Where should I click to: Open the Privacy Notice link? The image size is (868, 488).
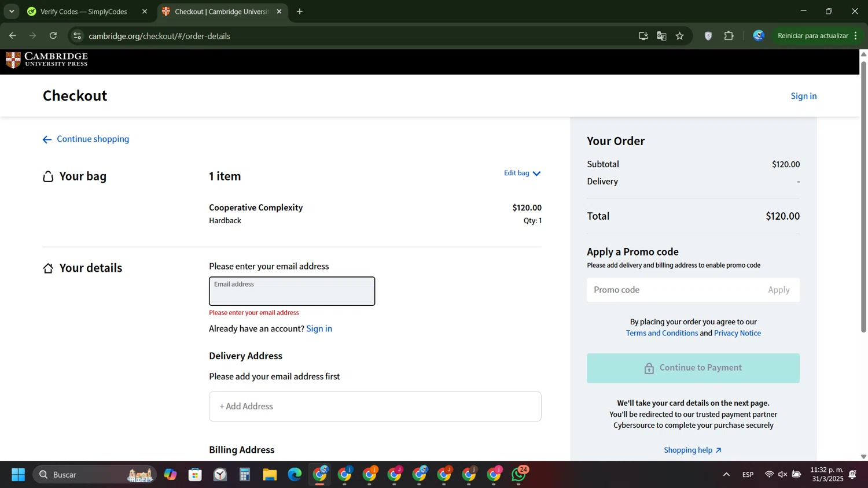(737, 333)
